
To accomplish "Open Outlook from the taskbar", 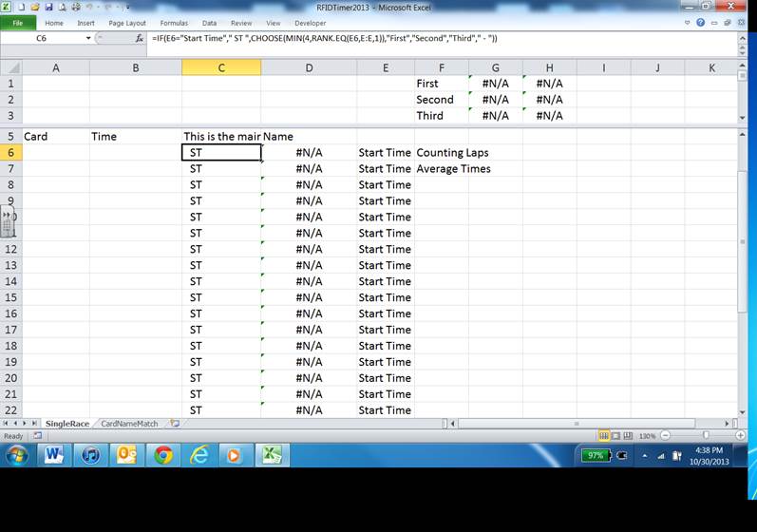I will 126,455.
